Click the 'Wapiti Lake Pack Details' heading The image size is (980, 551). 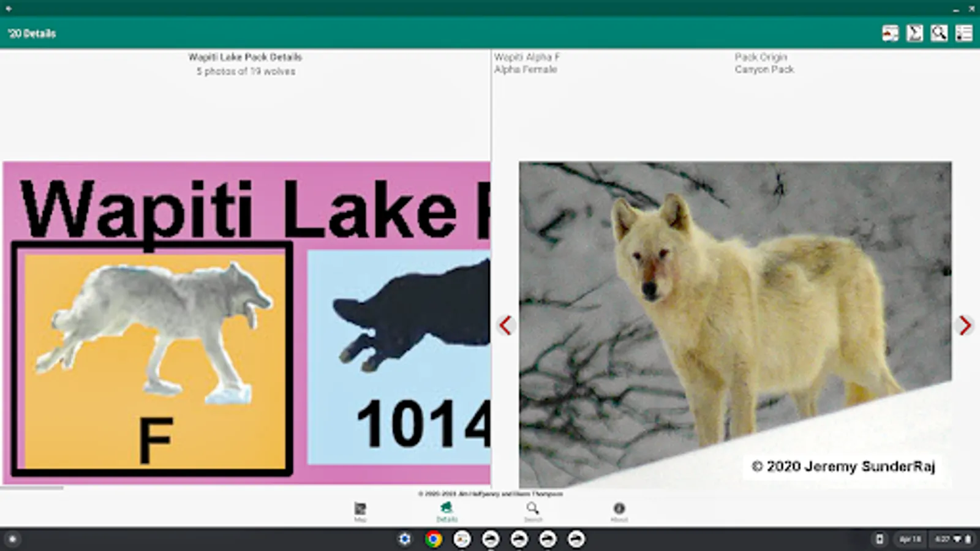245,57
